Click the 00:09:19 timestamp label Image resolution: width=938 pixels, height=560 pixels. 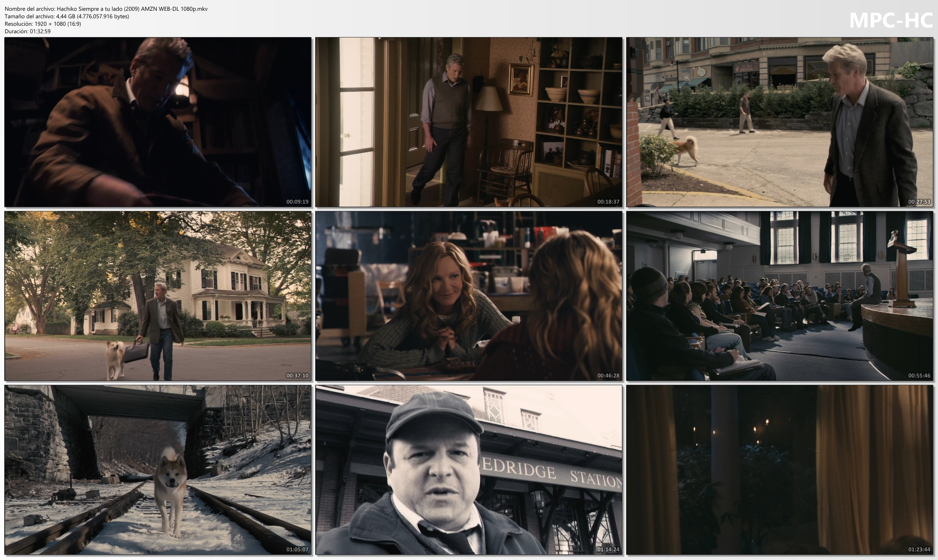point(297,202)
